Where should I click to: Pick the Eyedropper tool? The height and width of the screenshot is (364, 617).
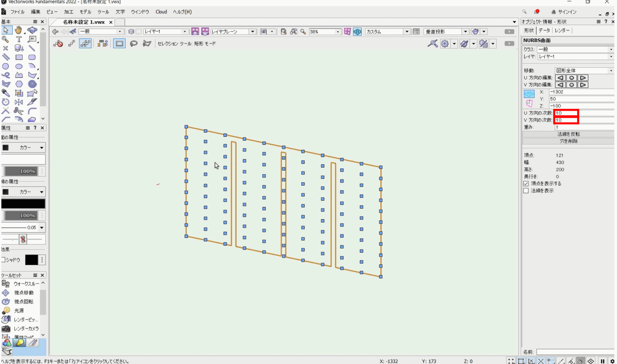tap(6, 93)
